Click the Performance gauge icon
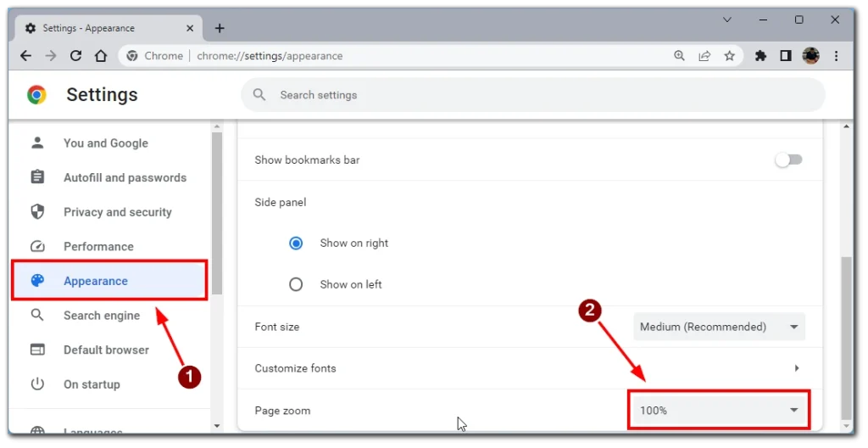 click(x=37, y=246)
